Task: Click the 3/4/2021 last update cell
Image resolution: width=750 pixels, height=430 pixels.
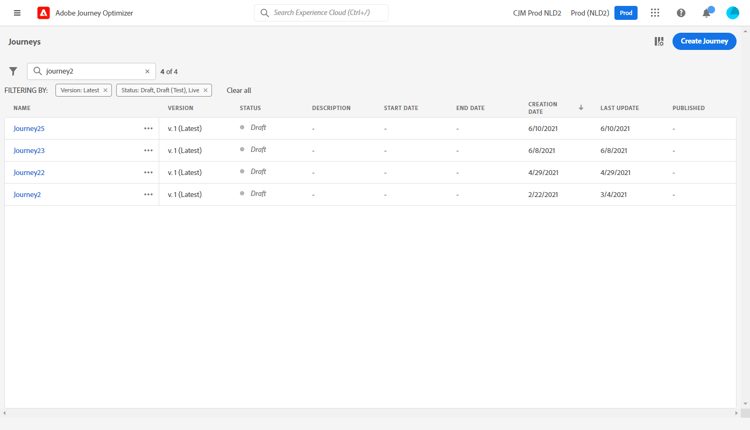Action: coord(613,194)
